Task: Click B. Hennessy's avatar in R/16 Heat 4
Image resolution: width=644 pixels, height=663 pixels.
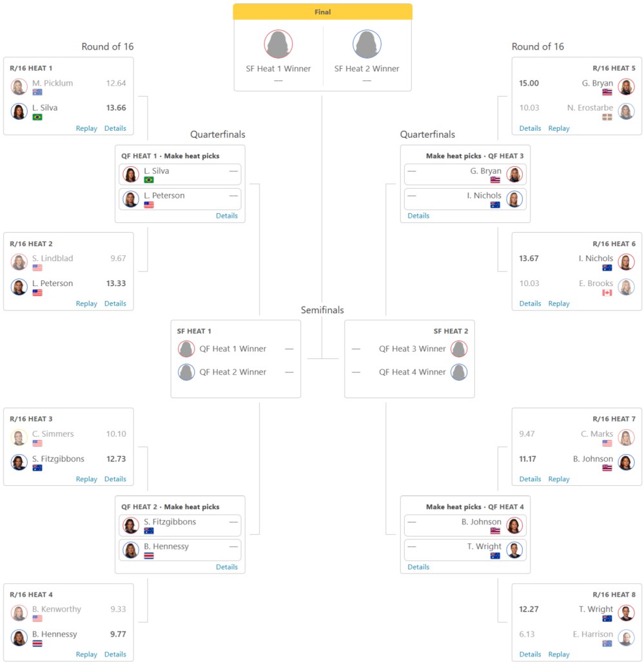Action: point(19,638)
